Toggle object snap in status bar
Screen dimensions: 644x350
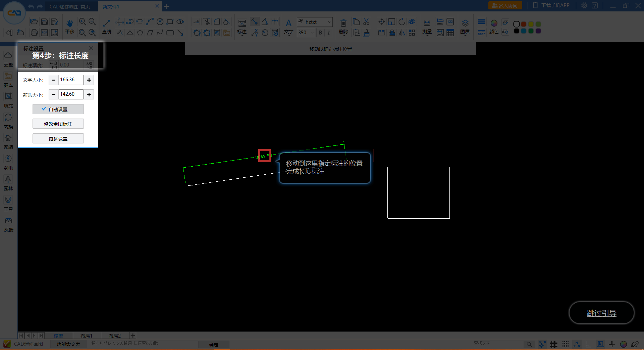tap(600, 344)
